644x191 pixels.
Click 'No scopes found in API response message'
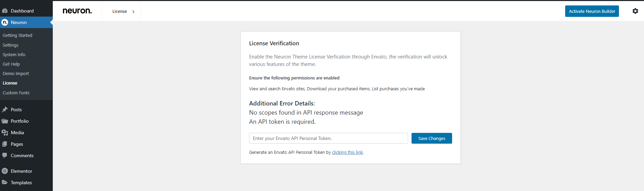306,113
